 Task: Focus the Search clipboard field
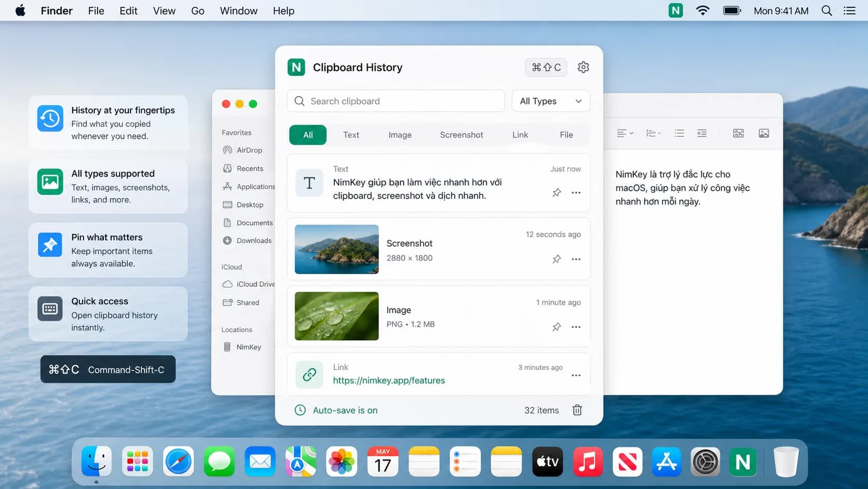396,101
